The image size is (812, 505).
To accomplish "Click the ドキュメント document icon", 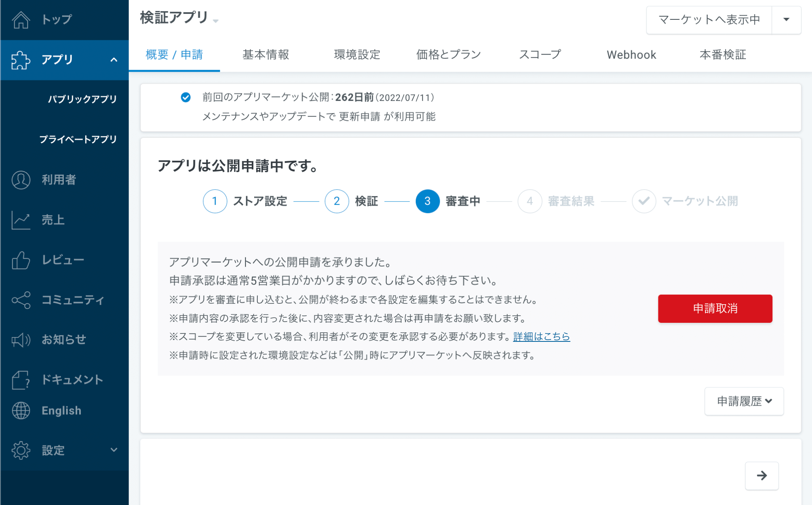I will (21, 380).
